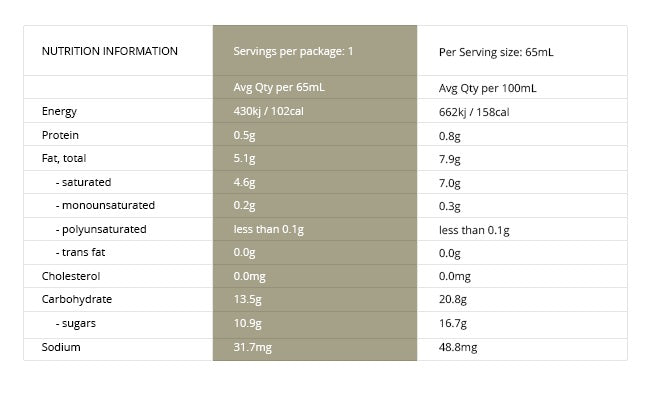
Task: Select the trans fat row label
Action: [x=80, y=252]
